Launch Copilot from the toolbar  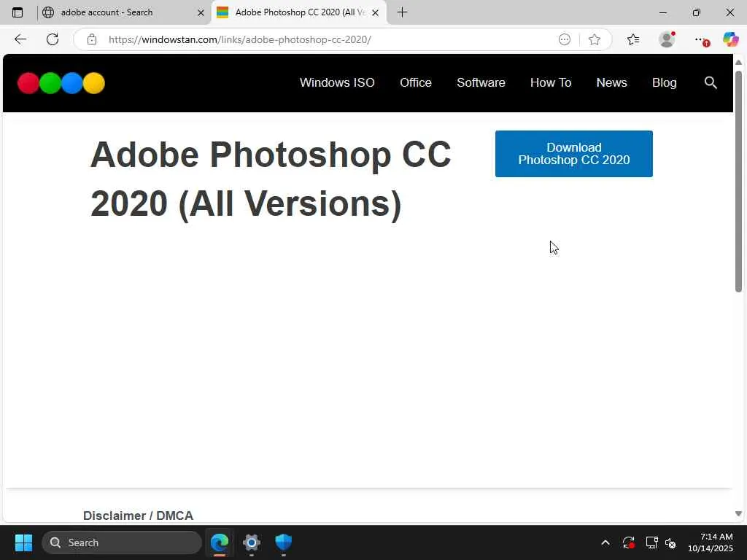click(730, 39)
